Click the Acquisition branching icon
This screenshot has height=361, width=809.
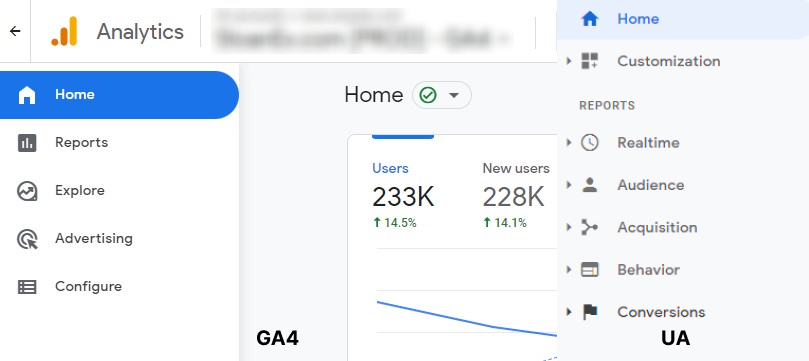pos(590,227)
